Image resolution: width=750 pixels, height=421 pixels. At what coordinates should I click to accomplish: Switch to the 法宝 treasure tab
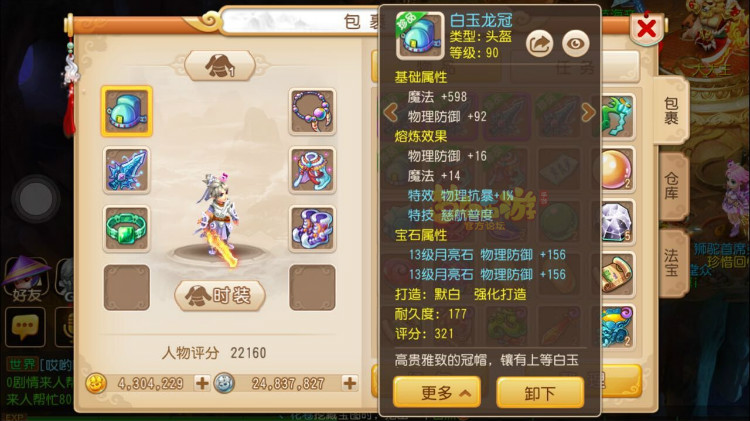click(672, 263)
